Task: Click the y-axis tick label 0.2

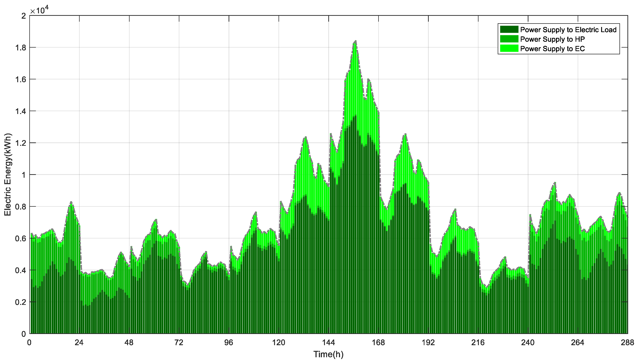Action: pyautogui.click(x=21, y=302)
